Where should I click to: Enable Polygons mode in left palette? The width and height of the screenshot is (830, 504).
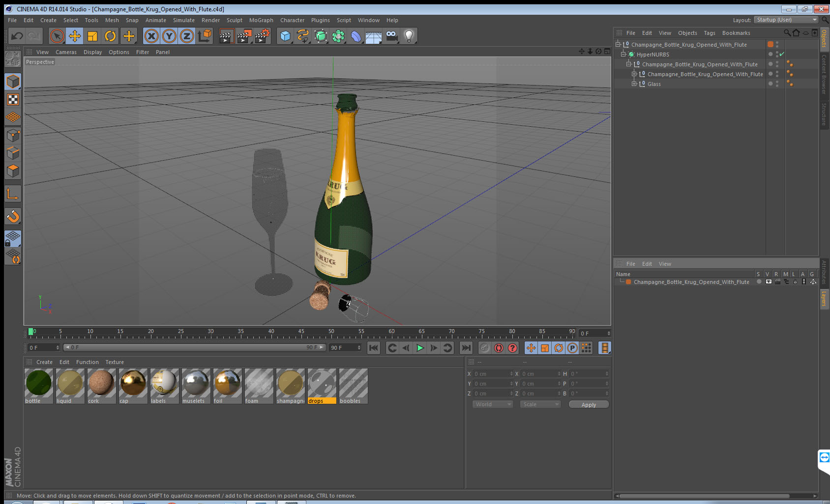point(13,170)
